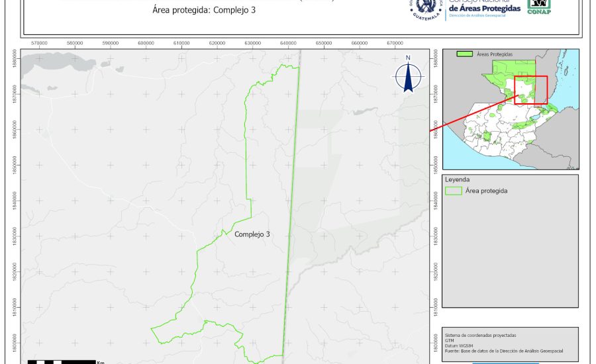The image size is (596, 364).
Task: Click the 670000 coordinate label on top
Action: (395, 43)
